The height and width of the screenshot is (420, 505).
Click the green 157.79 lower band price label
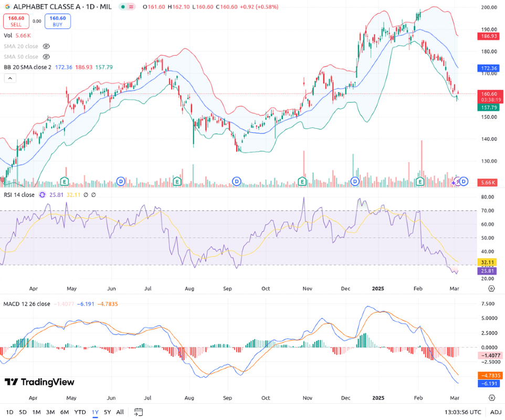489,108
